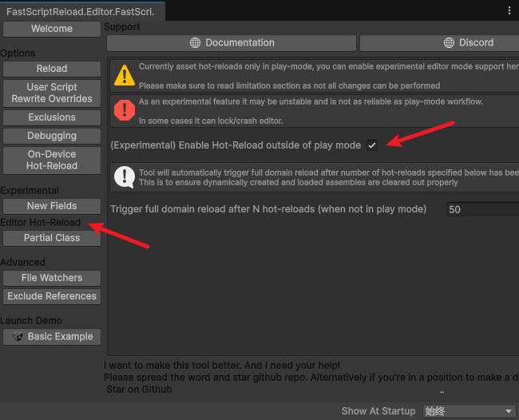Open the New Fields experimental section
519x420 pixels.
tap(52, 206)
